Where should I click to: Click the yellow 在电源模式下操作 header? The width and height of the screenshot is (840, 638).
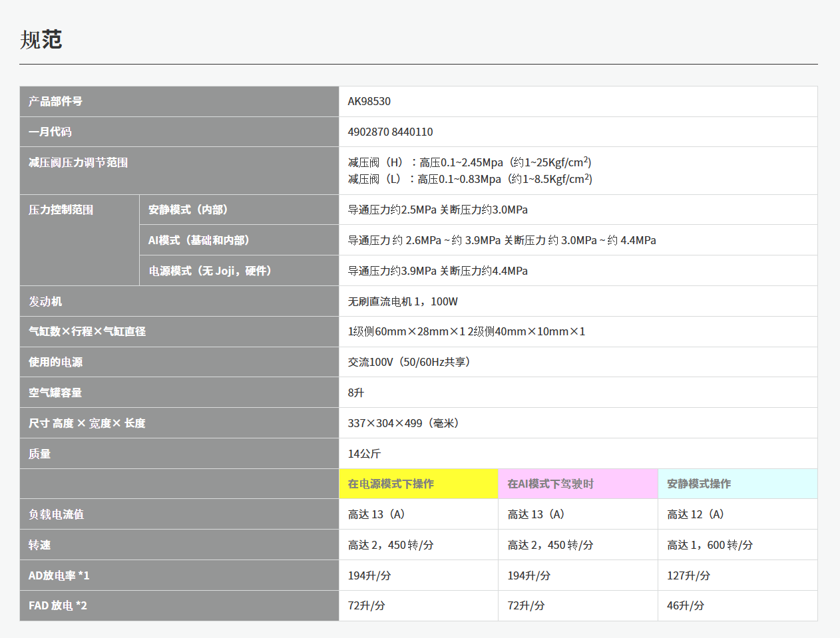tap(419, 484)
